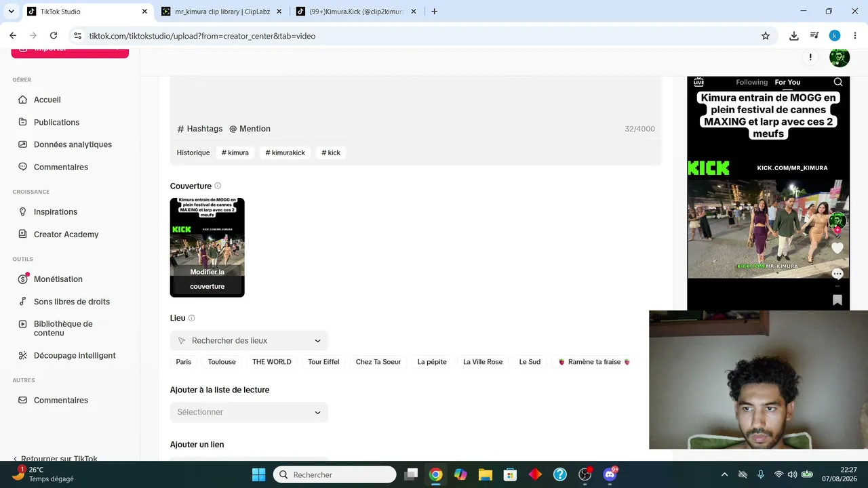Go back to the previous page
The width and height of the screenshot is (868, 488).
point(13,36)
